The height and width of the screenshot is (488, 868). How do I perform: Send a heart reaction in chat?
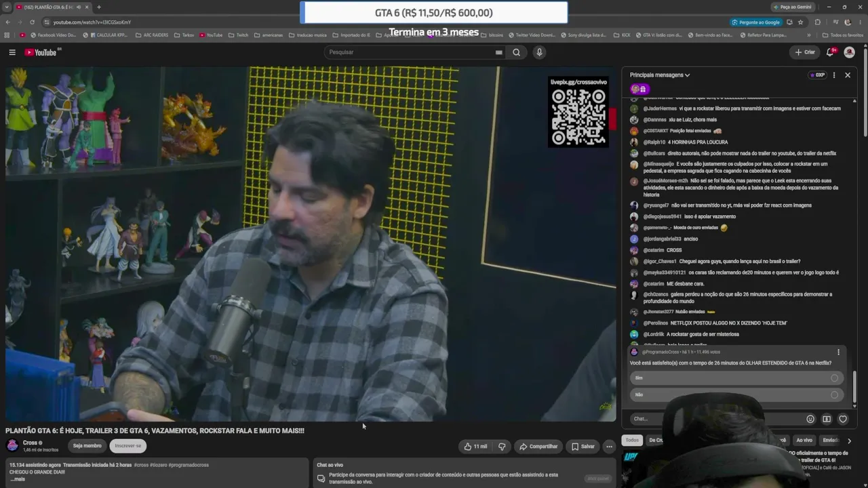tap(843, 419)
